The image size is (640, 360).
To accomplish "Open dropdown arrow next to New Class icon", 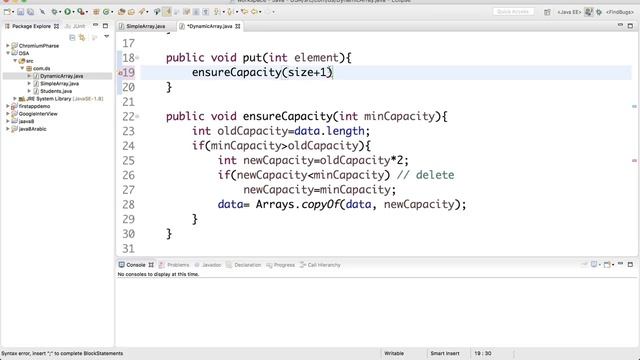I will (x=112, y=12).
